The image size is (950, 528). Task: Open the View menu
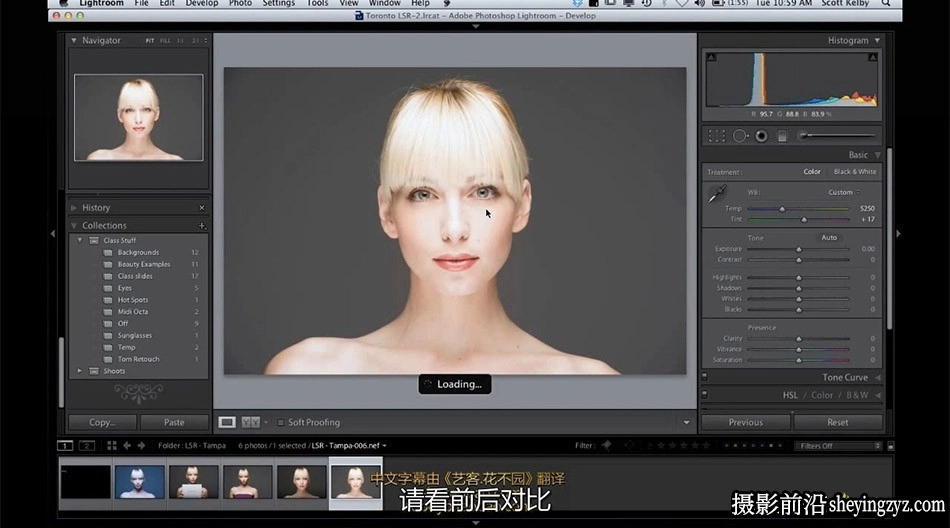pyautogui.click(x=349, y=3)
